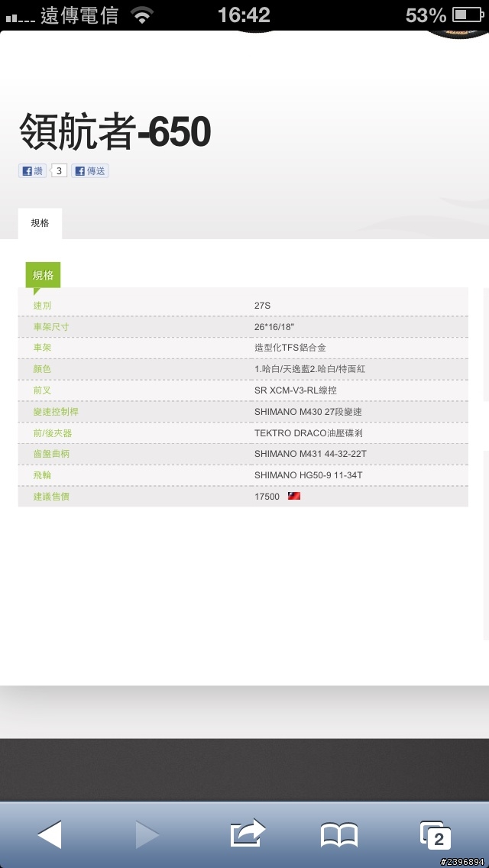
Task: Click the Facebook 傳送 send button
Action: pos(90,171)
